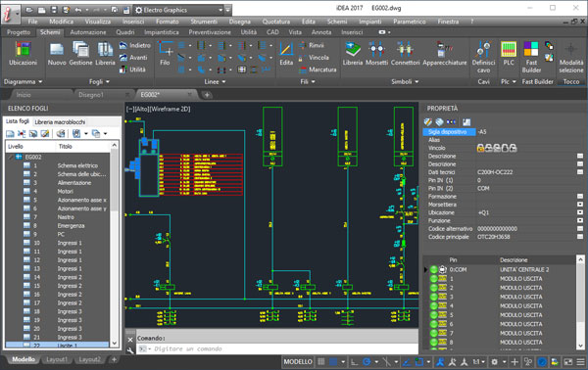Viewport: 588px width, 370px height.
Task: Click the Utilità button in Fogli group
Action: (132, 69)
